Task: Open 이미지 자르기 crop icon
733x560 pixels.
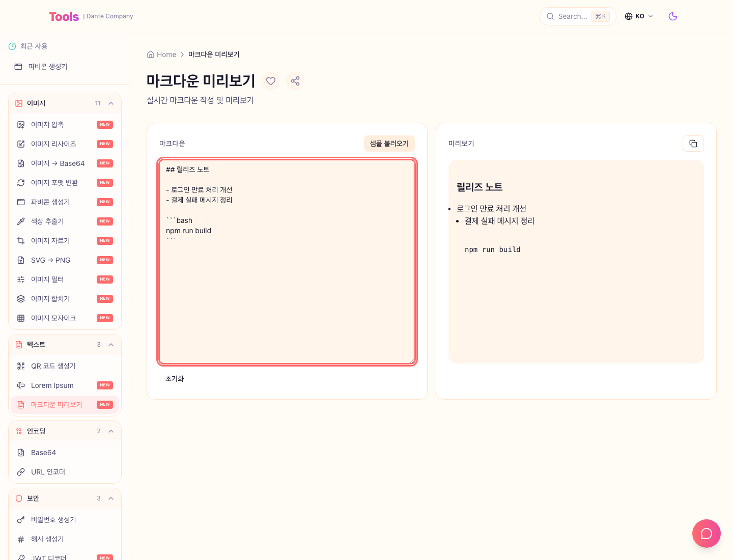Action: (21, 241)
